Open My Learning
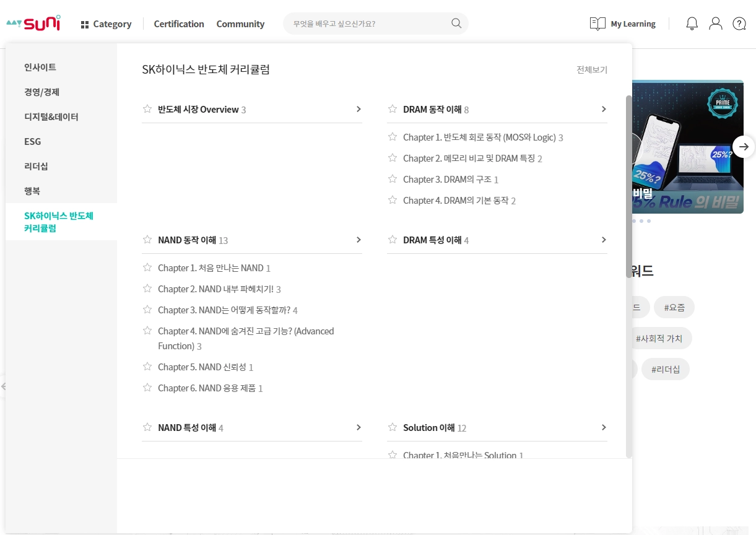 pyautogui.click(x=623, y=24)
